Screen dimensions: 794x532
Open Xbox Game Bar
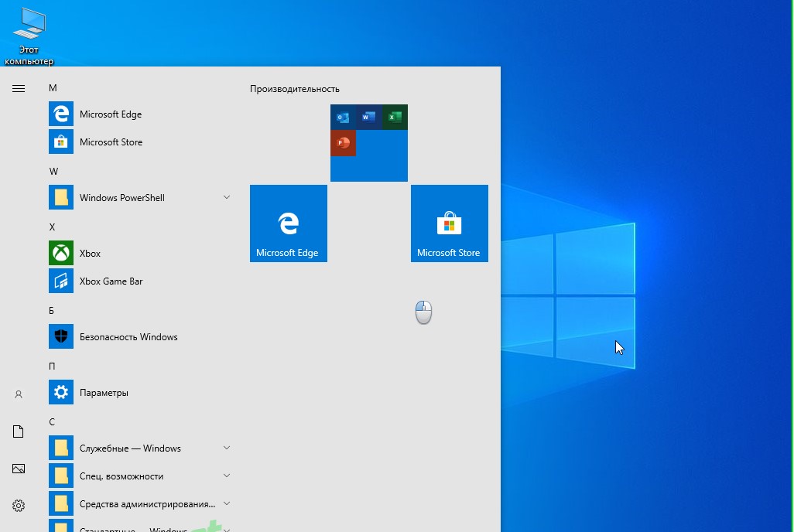point(111,281)
